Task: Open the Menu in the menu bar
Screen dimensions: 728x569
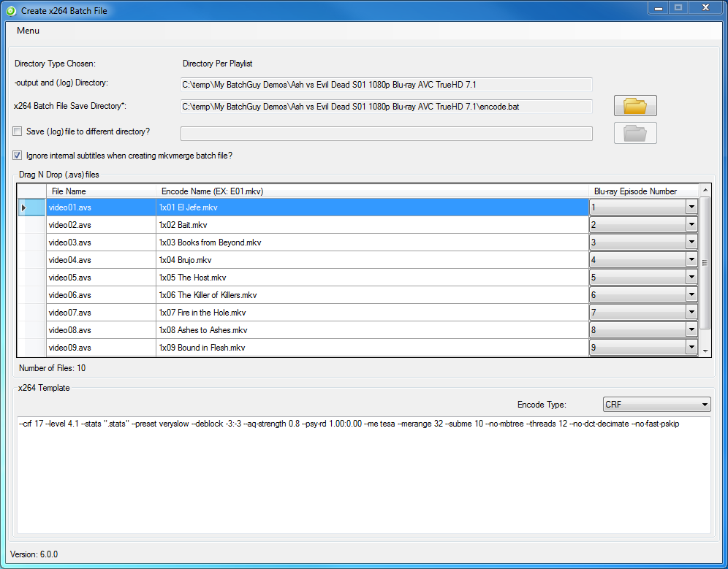Action: [28, 31]
